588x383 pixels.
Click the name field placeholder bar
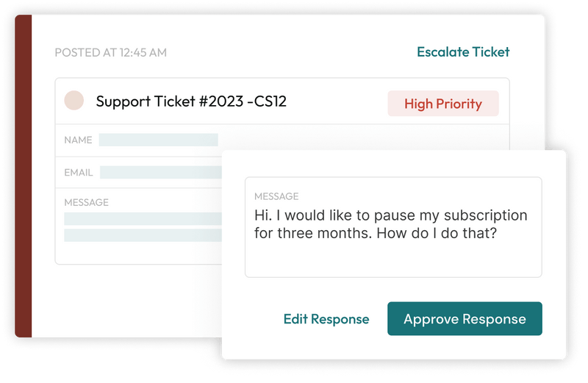158,140
